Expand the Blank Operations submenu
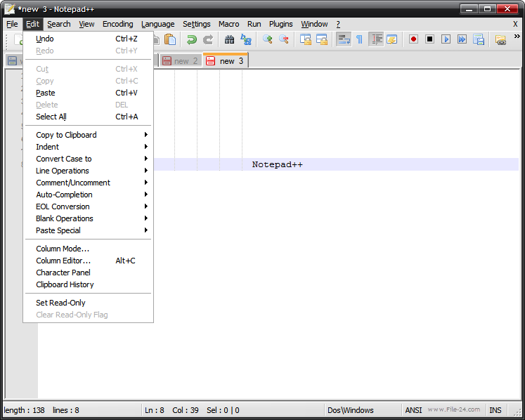The height and width of the screenshot is (420, 525). click(x=88, y=218)
